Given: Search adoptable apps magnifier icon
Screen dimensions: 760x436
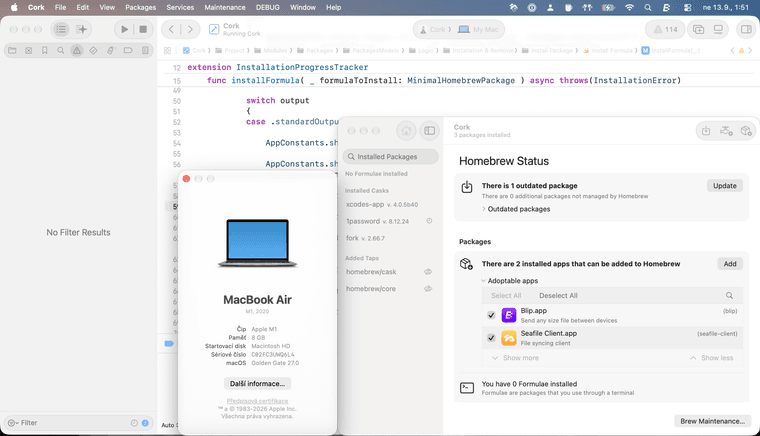Looking at the screenshot, I should [x=729, y=296].
